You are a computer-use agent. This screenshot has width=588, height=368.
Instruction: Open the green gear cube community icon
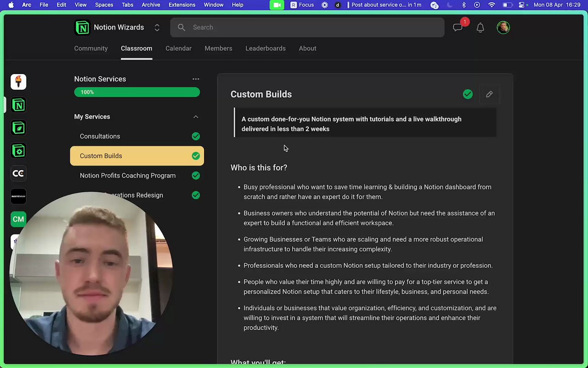click(x=18, y=151)
